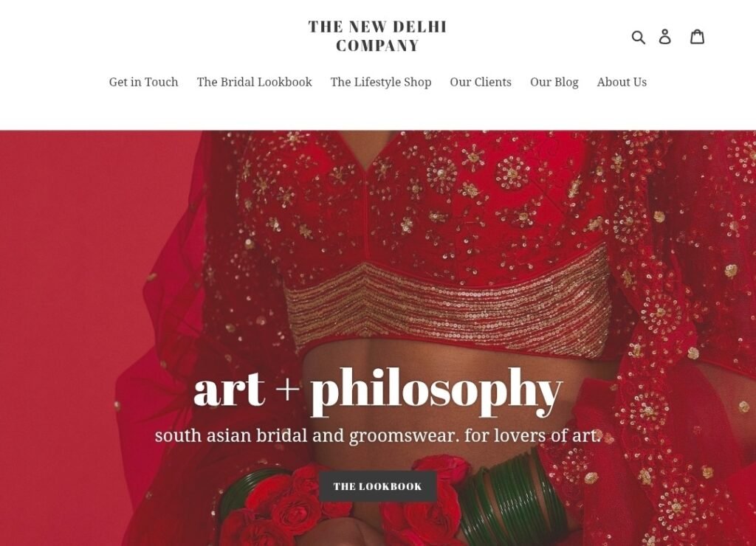Click the word philosophy in the heading
The height and width of the screenshot is (546, 756).
[x=437, y=393]
